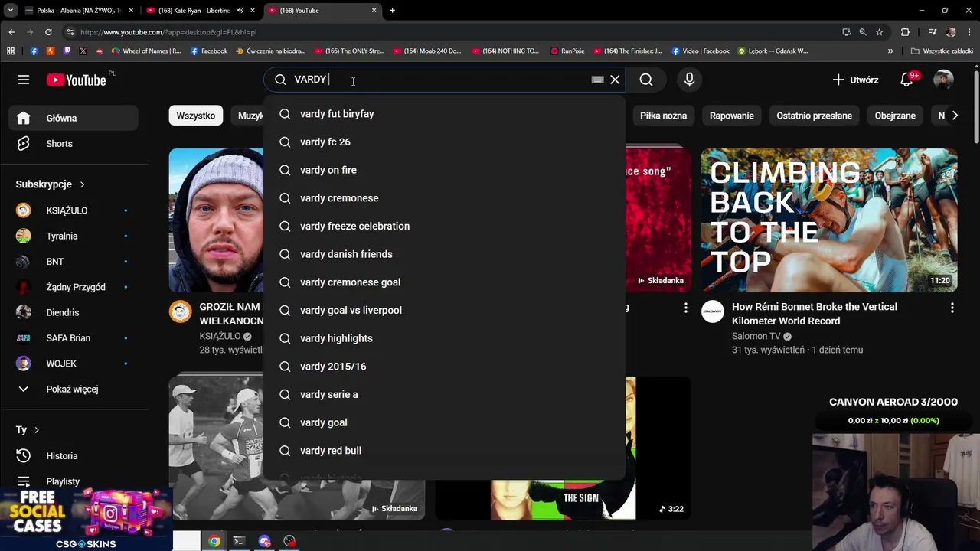This screenshot has height=551, width=980.
Task: Choose suggestion vardy serie a
Action: [444, 394]
